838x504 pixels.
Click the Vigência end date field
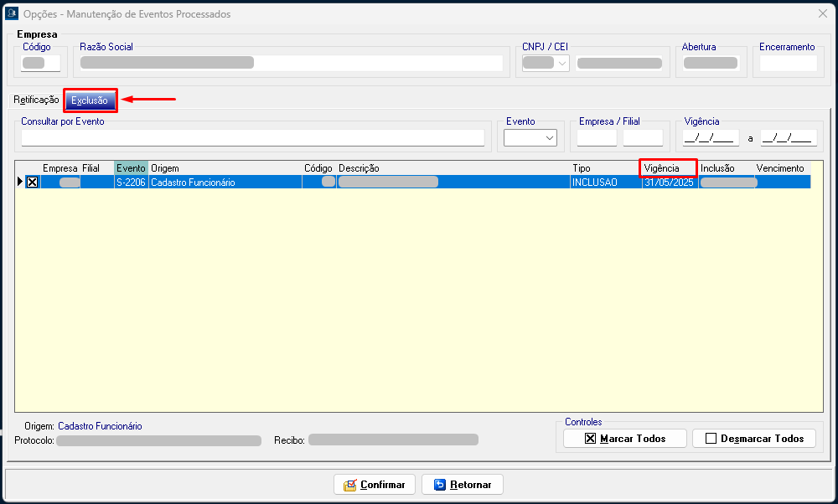[788, 138]
